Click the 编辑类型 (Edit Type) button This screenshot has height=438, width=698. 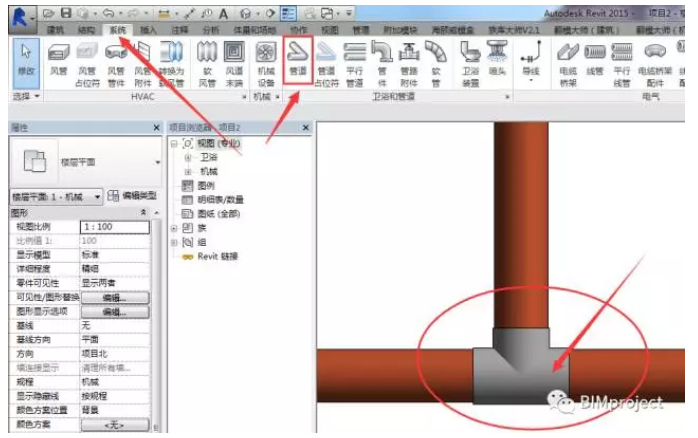coord(132,196)
